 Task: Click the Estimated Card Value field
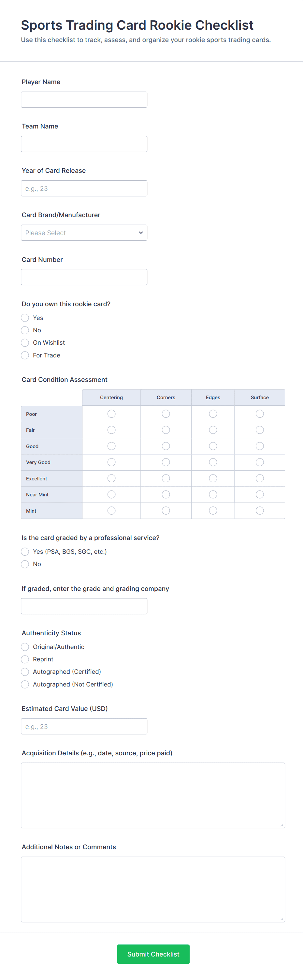(84, 727)
